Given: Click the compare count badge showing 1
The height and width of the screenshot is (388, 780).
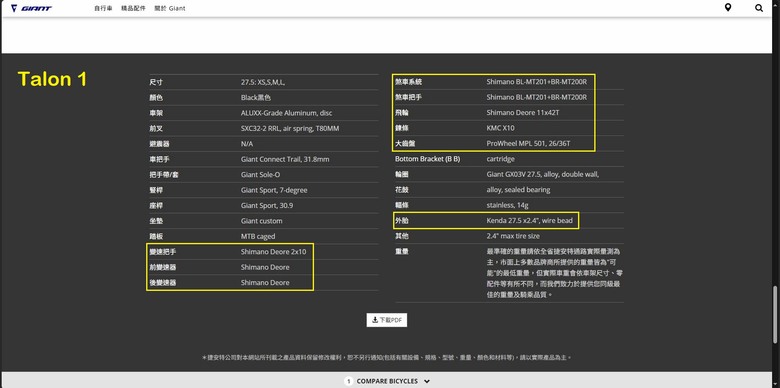Looking at the screenshot, I should pos(348,382).
